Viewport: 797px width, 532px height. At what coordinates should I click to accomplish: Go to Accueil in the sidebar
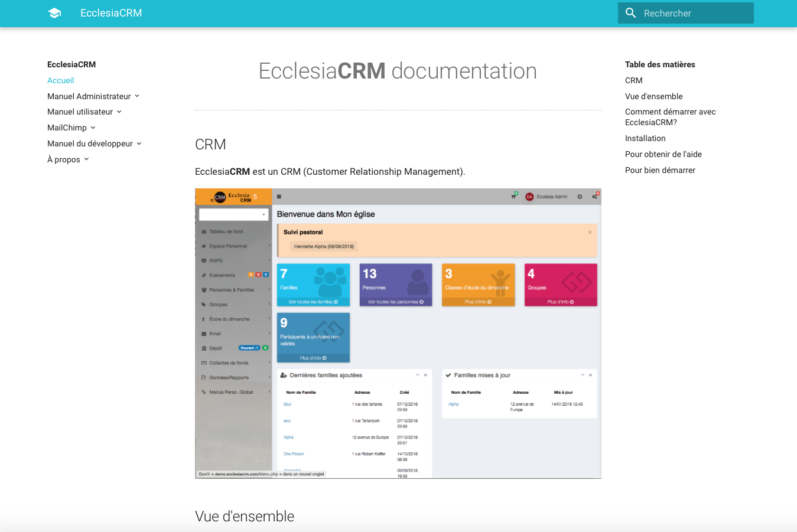tap(60, 80)
